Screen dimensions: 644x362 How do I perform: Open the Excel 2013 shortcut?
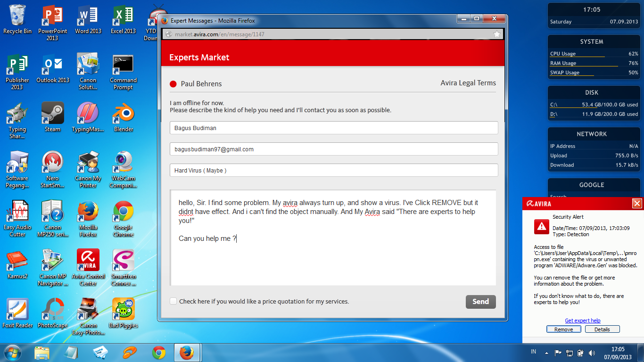click(x=123, y=20)
